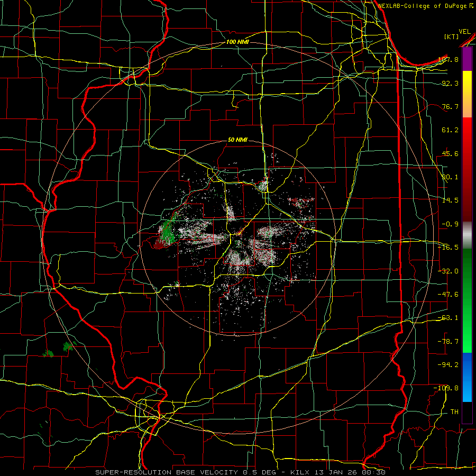Click the 100 NMI range ring label
Screen dimensions: 476x476
pyautogui.click(x=237, y=42)
